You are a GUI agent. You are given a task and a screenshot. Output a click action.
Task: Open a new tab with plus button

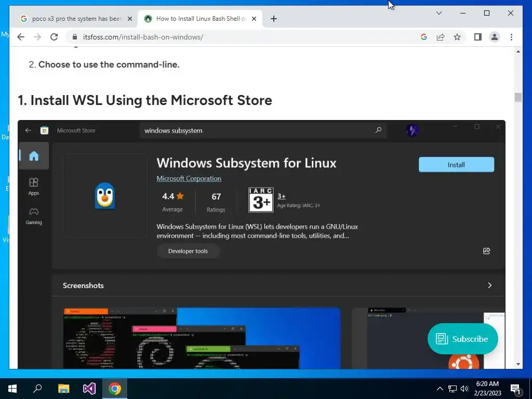[274, 19]
